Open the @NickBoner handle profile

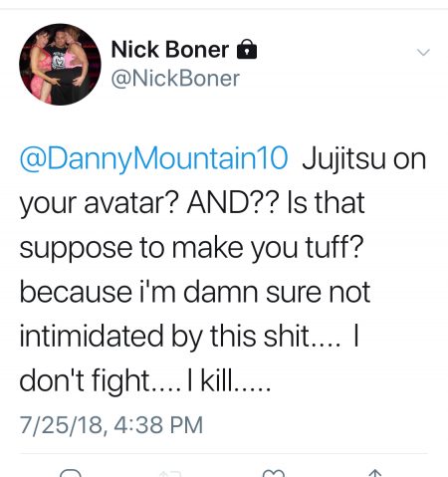(x=175, y=79)
